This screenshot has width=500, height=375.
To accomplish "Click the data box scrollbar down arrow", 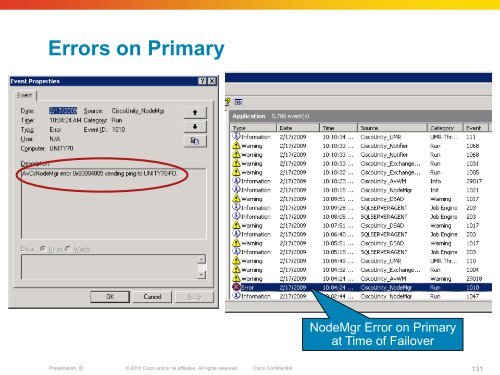I will click(x=202, y=274).
